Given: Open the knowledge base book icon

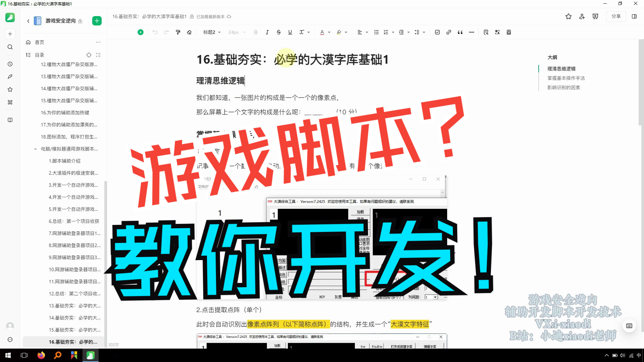Looking at the screenshot, I should pyautogui.click(x=10, y=120).
